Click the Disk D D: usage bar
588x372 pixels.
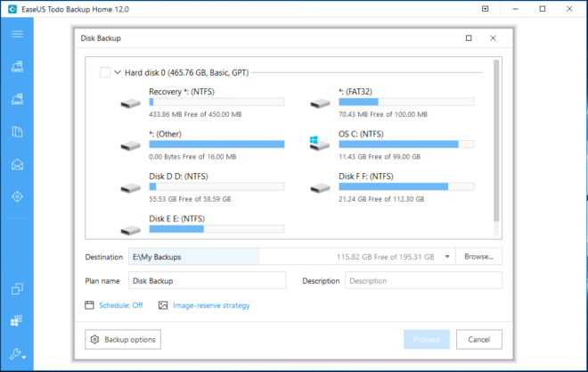click(x=216, y=186)
